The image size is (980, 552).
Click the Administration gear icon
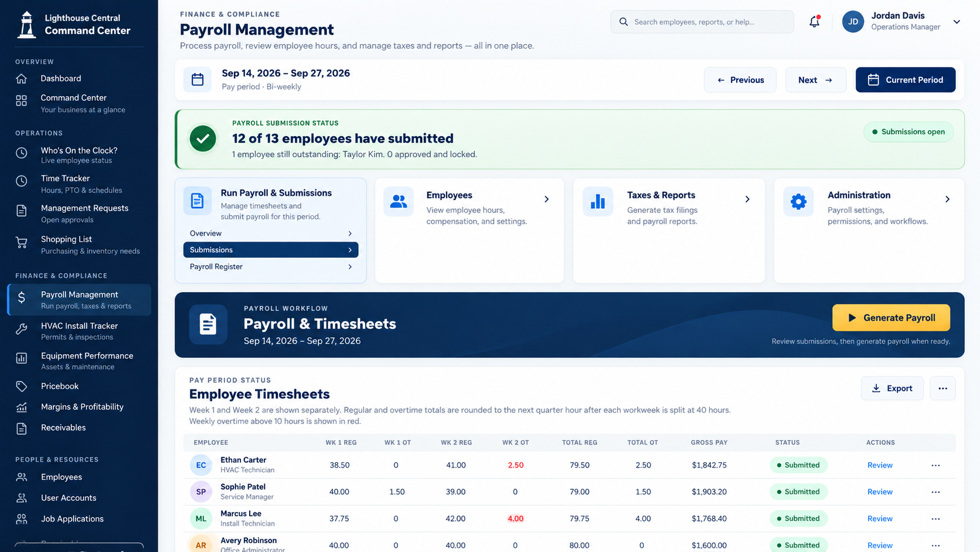click(798, 201)
